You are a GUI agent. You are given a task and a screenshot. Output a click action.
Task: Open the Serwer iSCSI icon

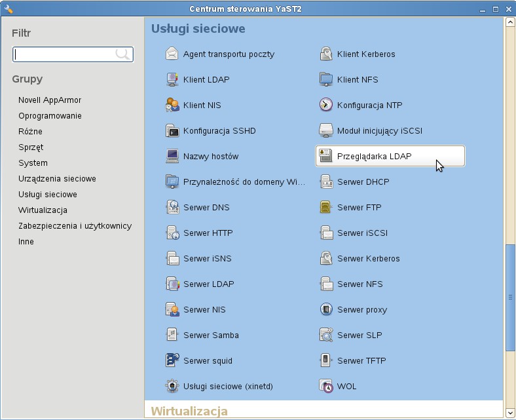(326, 233)
